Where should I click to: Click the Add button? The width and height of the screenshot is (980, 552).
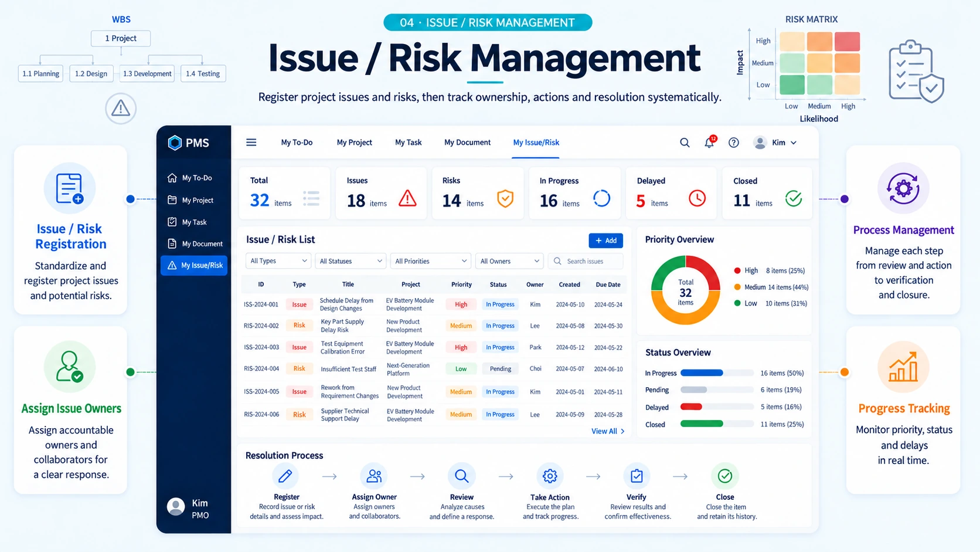pos(606,241)
